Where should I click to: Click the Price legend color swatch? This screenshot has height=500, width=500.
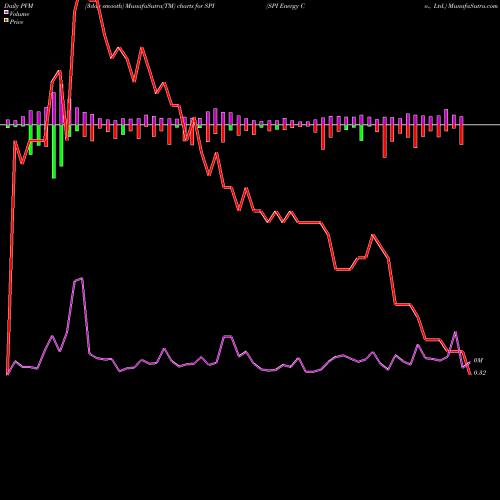click(x=6, y=21)
